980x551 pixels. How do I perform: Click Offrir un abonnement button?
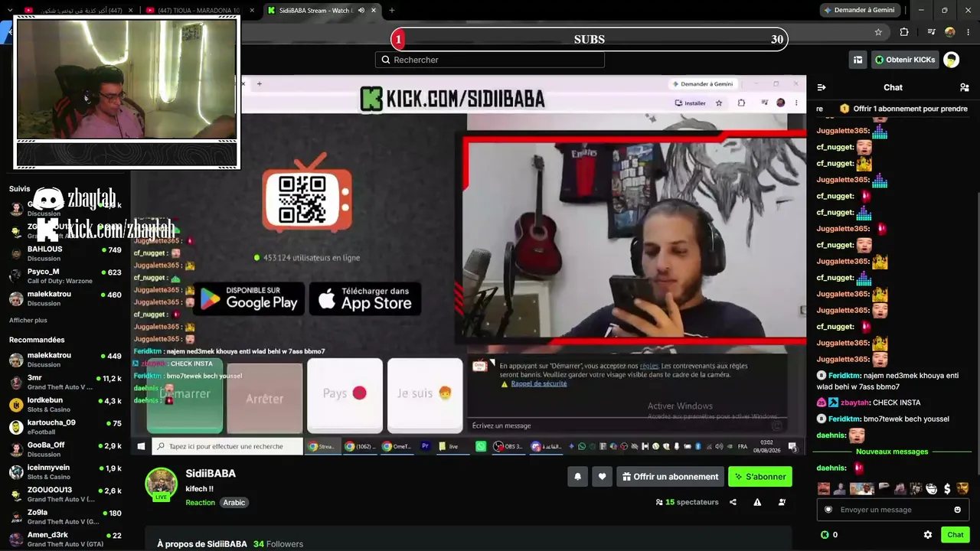click(671, 477)
